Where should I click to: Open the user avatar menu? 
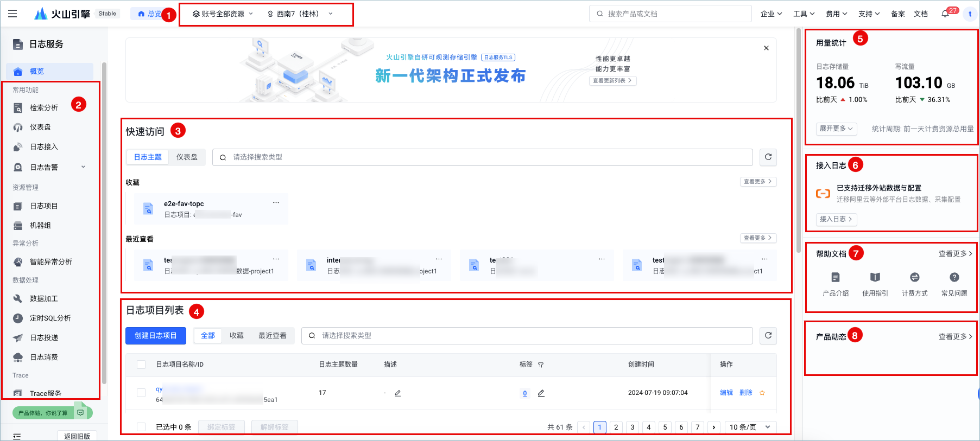(970, 14)
